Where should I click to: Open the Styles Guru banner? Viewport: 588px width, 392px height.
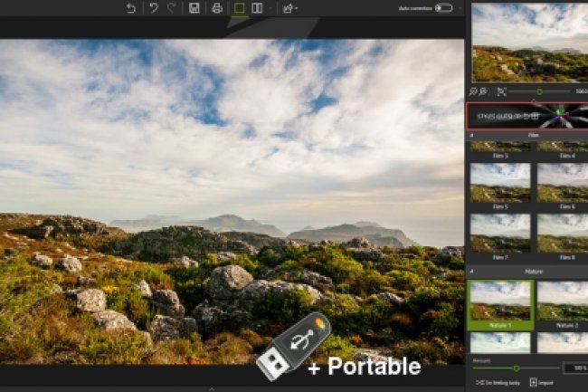point(526,116)
